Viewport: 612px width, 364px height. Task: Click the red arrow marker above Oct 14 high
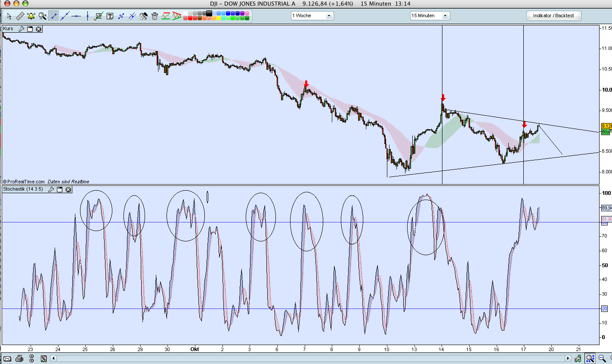[x=443, y=98]
